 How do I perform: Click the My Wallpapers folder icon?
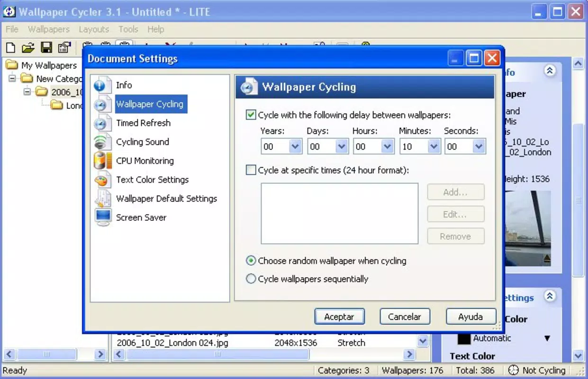pos(12,65)
